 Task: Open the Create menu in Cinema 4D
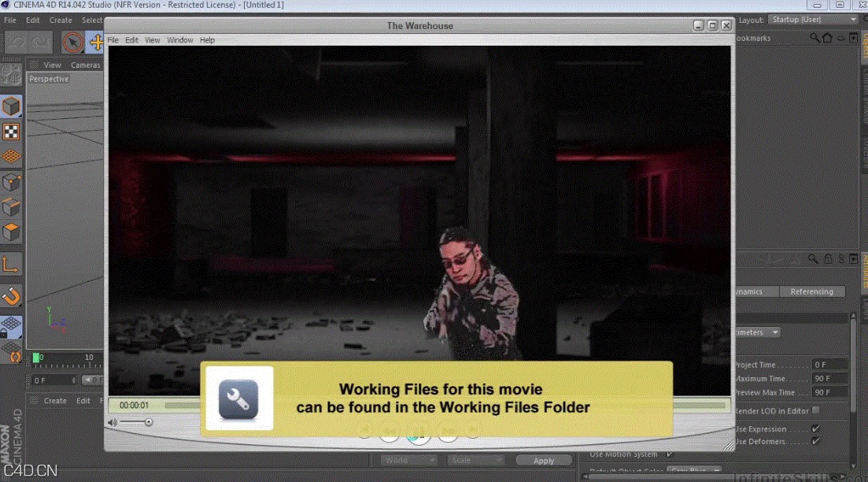[x=61, y=20]
